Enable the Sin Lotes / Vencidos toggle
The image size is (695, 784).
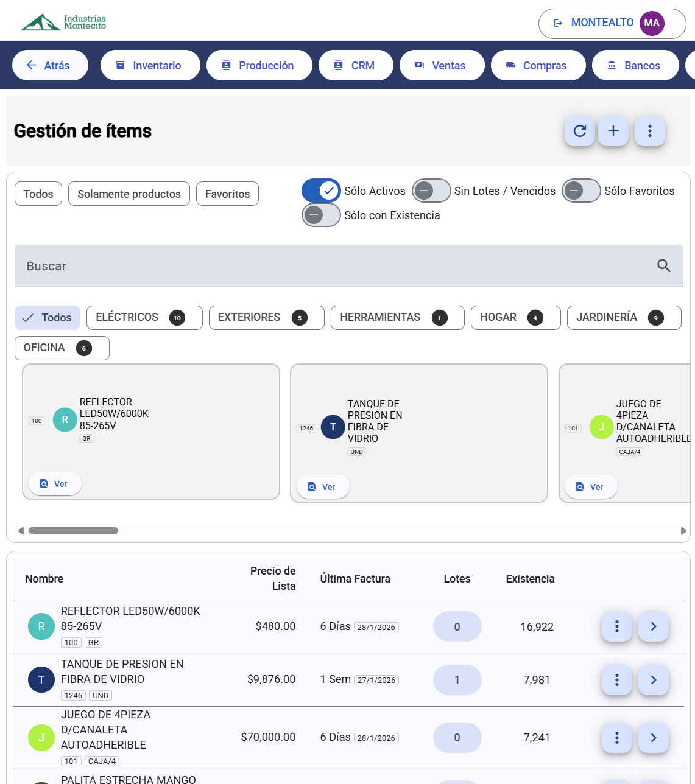431,191
